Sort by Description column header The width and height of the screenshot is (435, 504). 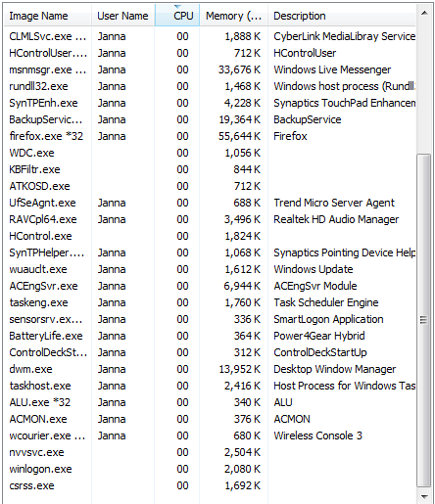click(342, 16)
